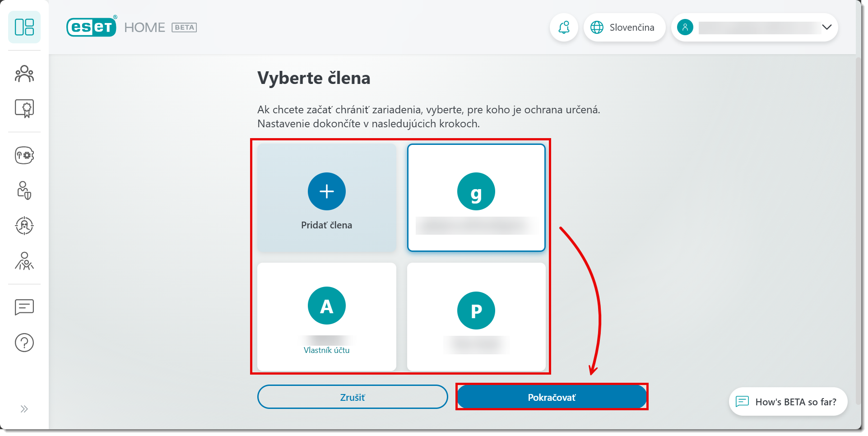Open the feedback message icon in sidebar
The image size is (868, 436).
(24, 307)
